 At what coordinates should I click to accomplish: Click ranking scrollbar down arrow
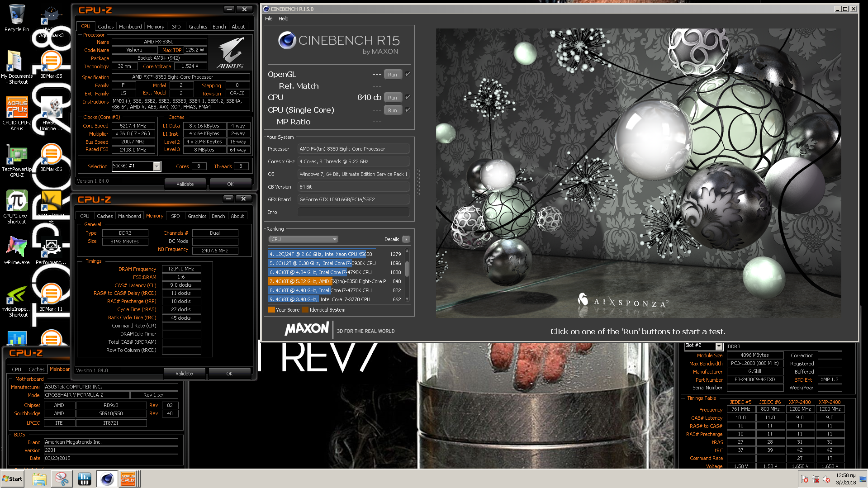(x=407, y=299)
